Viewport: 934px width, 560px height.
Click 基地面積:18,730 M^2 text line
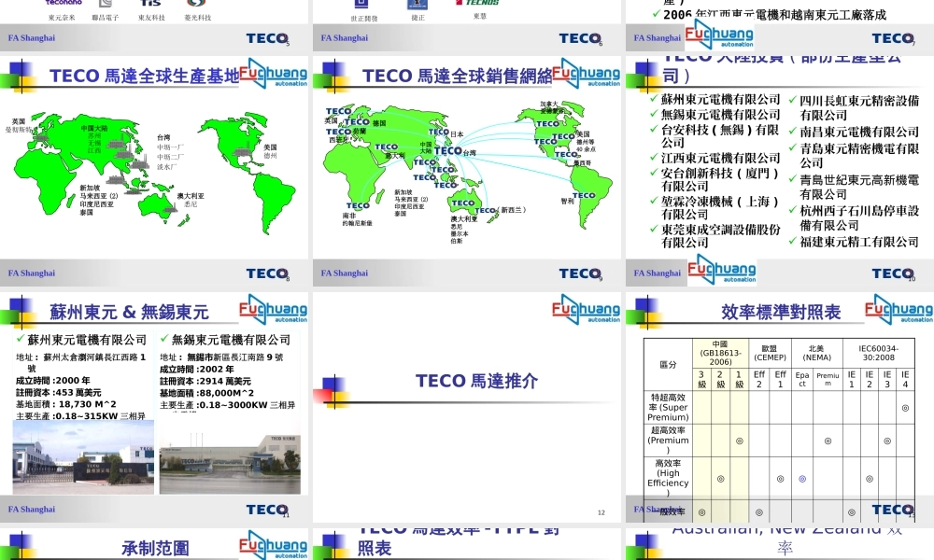66,404
